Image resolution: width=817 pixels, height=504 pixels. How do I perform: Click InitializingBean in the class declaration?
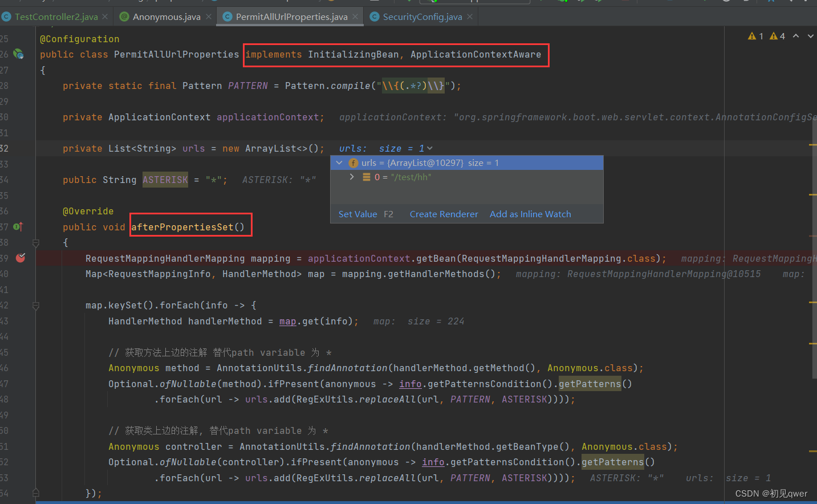353,55
